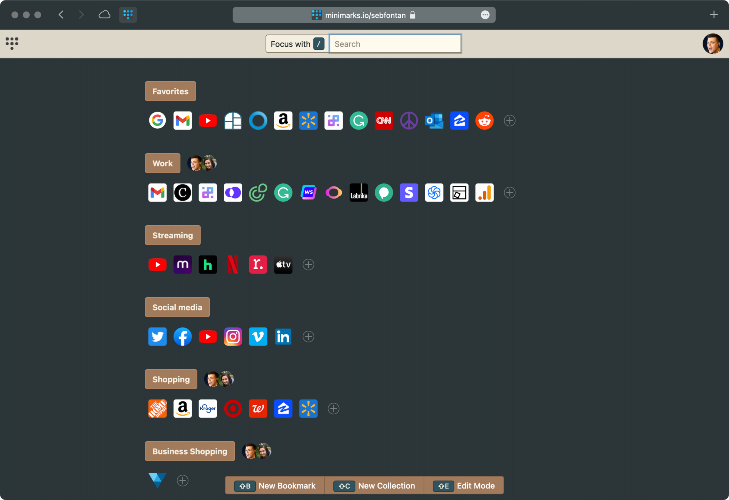
Task: Open the Amazon bookmark in Favorites
Action: tap(283, 120)
